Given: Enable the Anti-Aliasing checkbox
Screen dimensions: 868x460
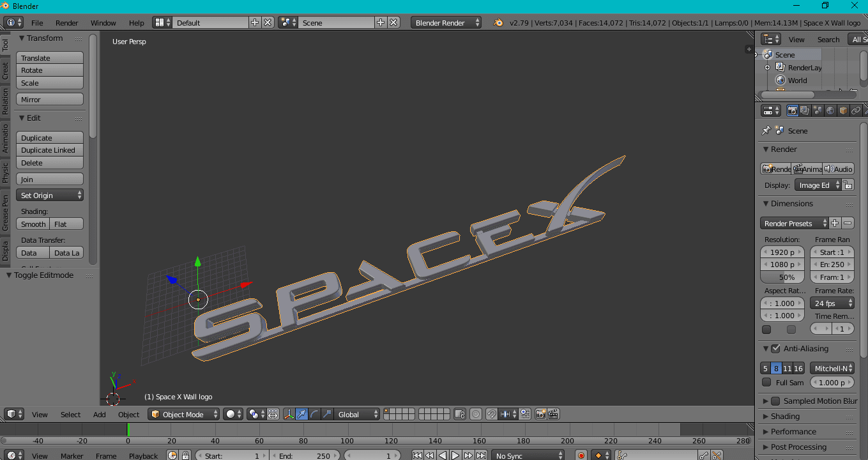Looking at the screenshot, I should pyautogui.click(x=775, y=348).
